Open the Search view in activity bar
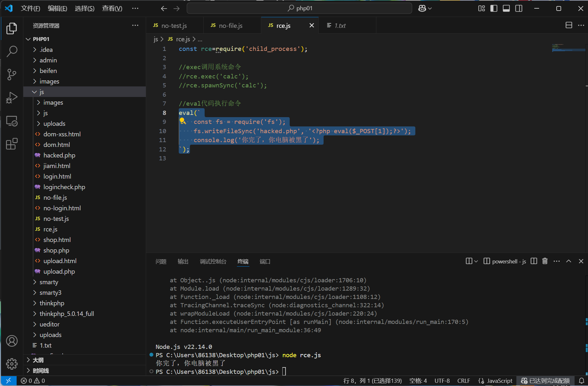The image size is (588, 386). tap(12, 52)
